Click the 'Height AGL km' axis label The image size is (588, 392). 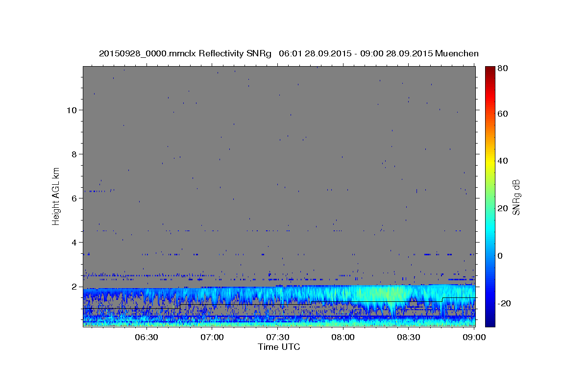56,196
